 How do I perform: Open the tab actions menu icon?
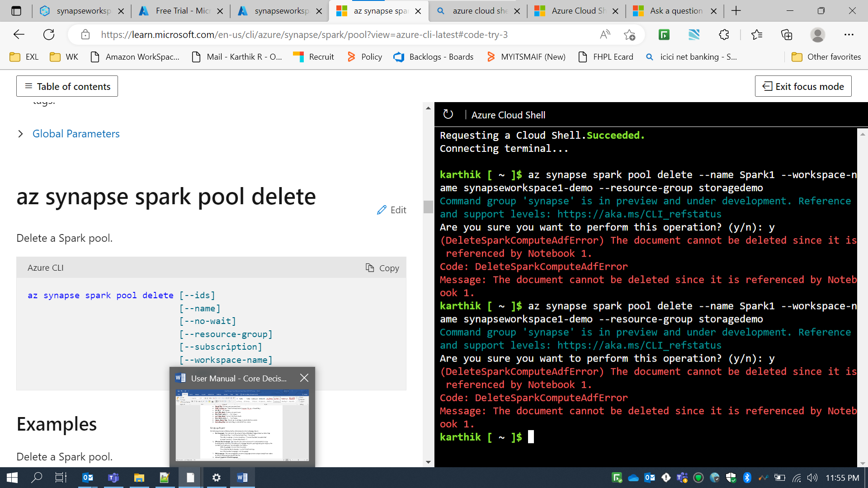click(x=16, y=11)
